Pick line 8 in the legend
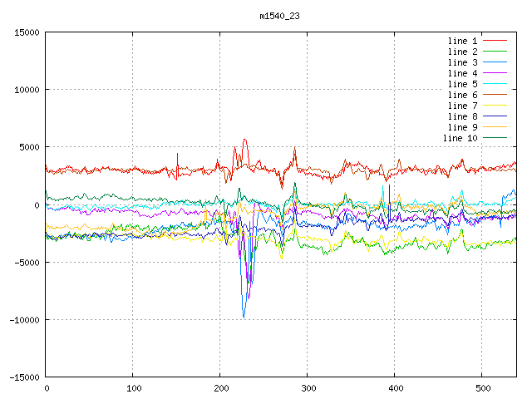 462,116
